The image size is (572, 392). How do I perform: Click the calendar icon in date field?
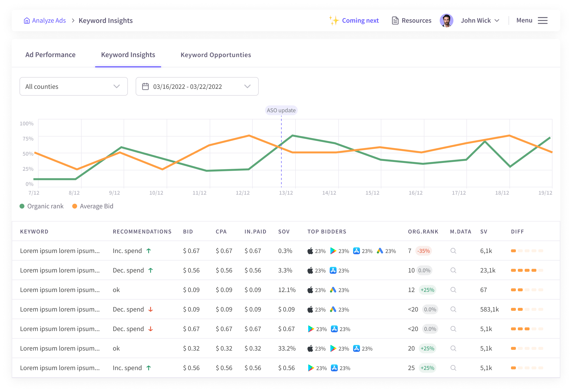(x=145, y=86)
